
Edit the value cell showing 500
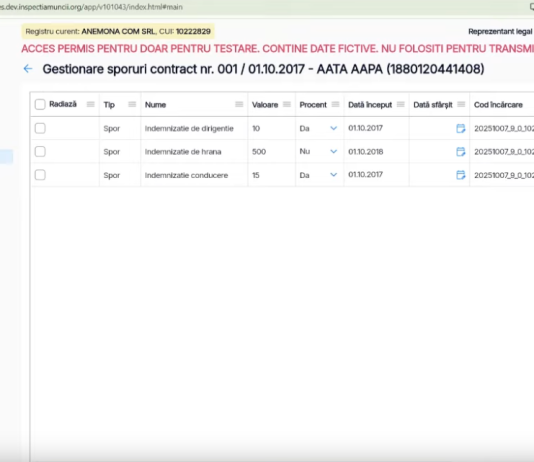tap(272, 152)
